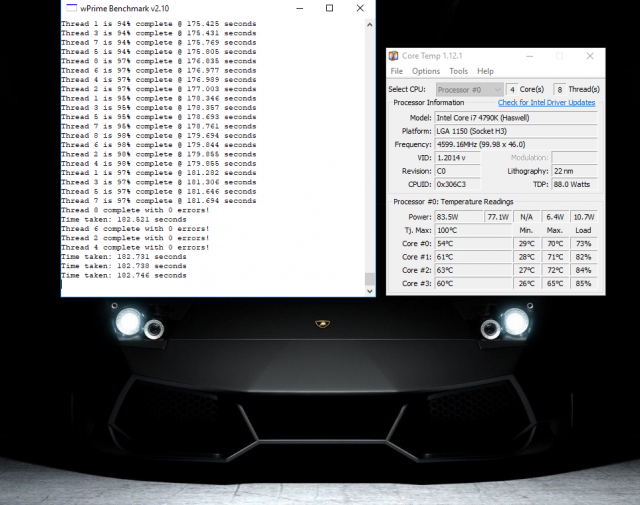Minimize the Core Temp window
Screen dimensions: 640x505
(528, 55)
